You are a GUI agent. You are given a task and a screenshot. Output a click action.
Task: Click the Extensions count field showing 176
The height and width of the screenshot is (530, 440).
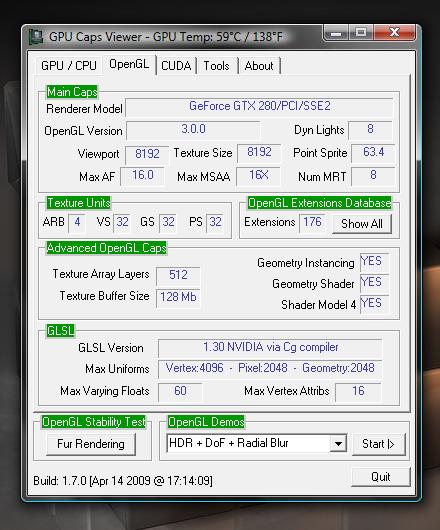pyautogui.click(x=312, y=223)
